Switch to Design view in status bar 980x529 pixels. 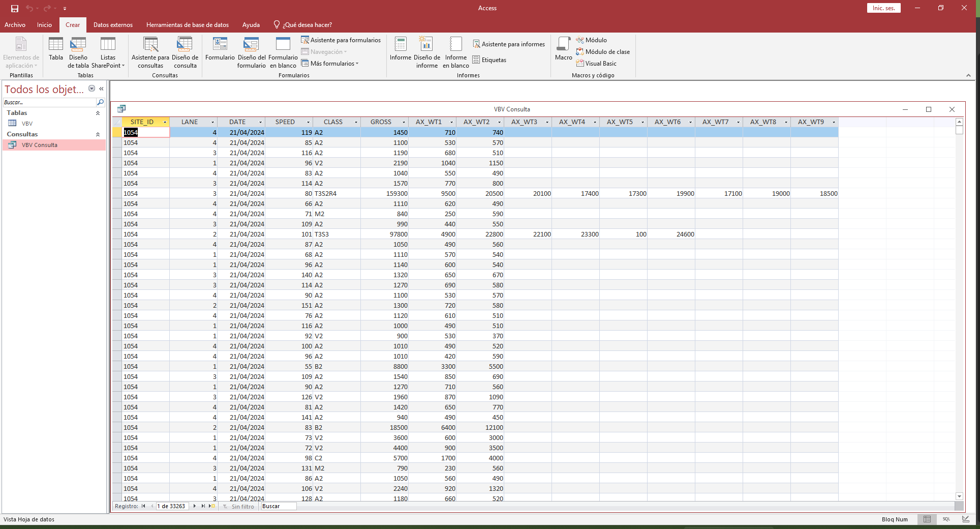[x=965, y=519]
